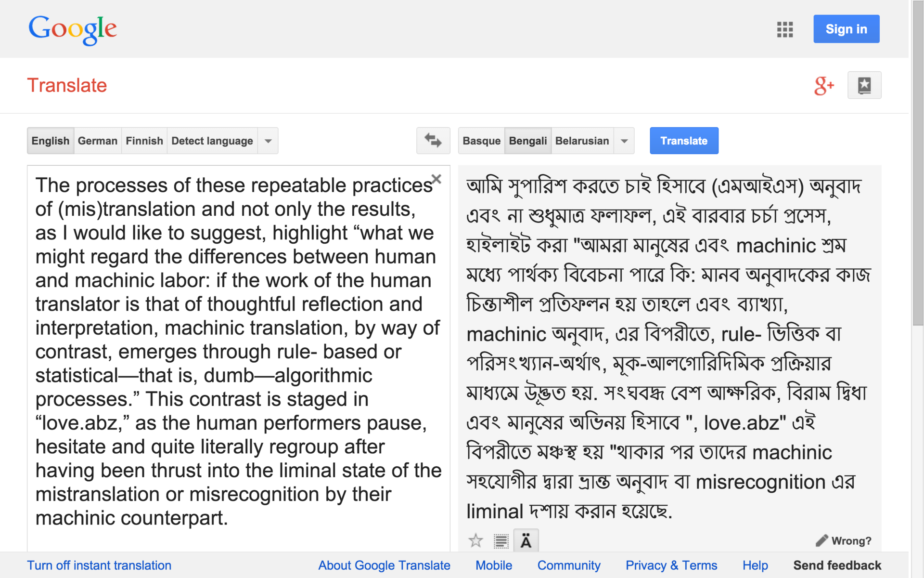Select Belarusian as target language
Image resolution: width=924 pixels, height=578 pixels.
point(582,141)
